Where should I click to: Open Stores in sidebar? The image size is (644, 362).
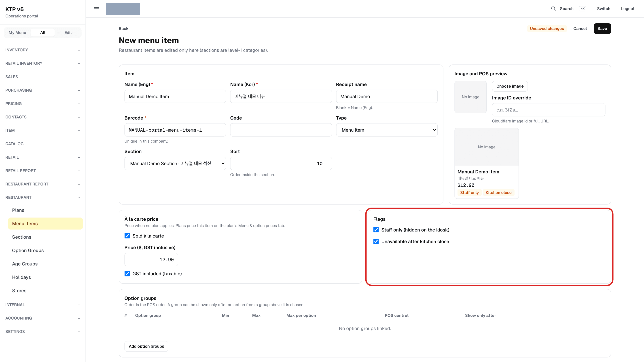pyautogui.click(x=45, y=291)
